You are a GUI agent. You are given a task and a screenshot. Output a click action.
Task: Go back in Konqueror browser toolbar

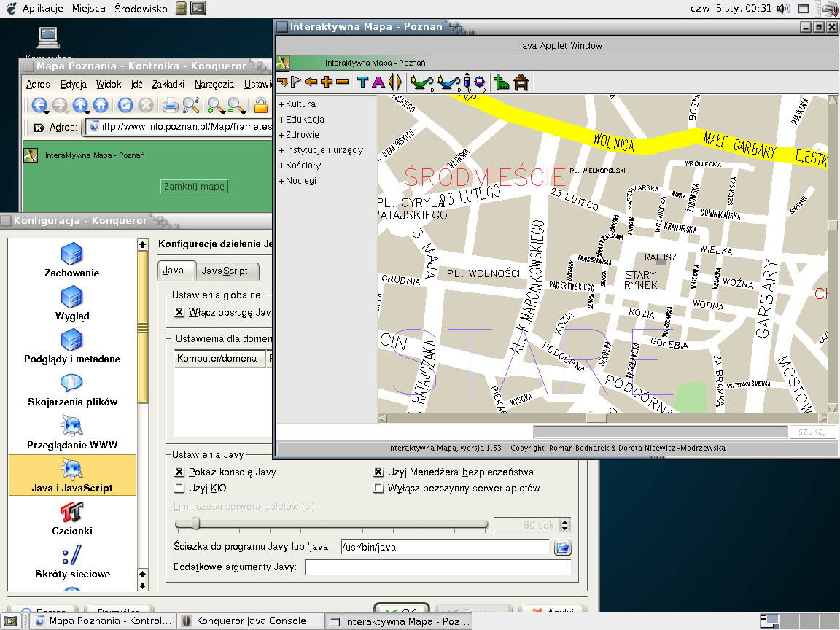tap(39, 105)
